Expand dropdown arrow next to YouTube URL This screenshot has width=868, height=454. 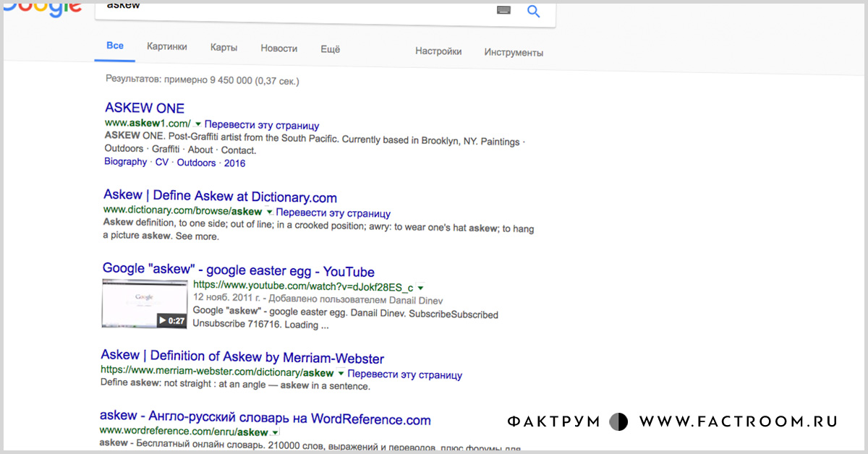tap(420, 287)
